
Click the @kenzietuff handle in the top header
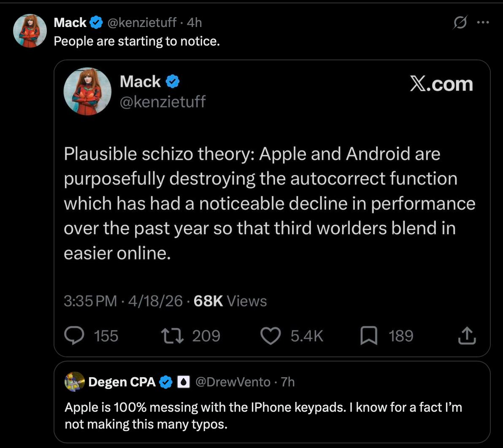pos(141,22)
